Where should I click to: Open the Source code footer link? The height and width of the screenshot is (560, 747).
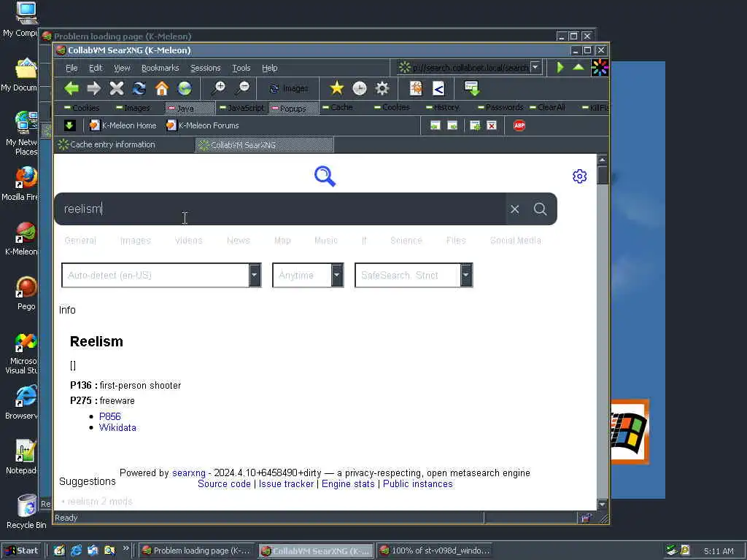pyautogui.click(x=224, y=484)
